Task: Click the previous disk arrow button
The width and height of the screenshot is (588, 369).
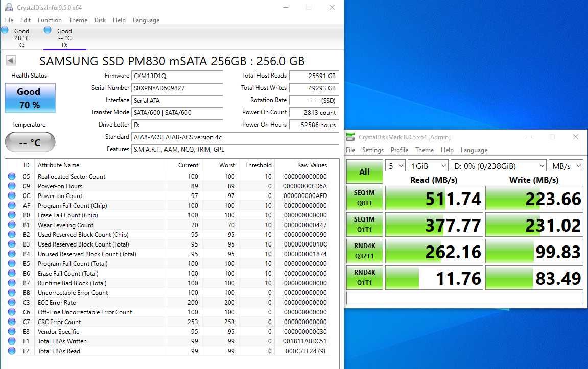Action: pos(11,60)
